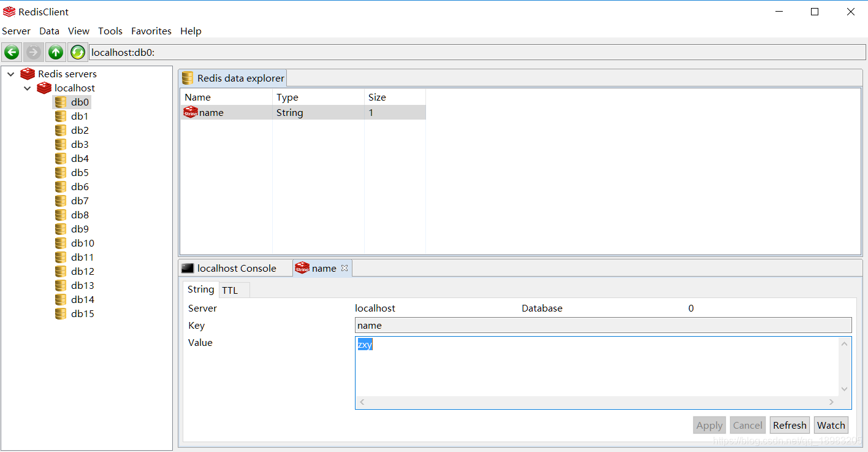868x452 pixels.
Task: Close the name editor tab
Action: [345, 268]
